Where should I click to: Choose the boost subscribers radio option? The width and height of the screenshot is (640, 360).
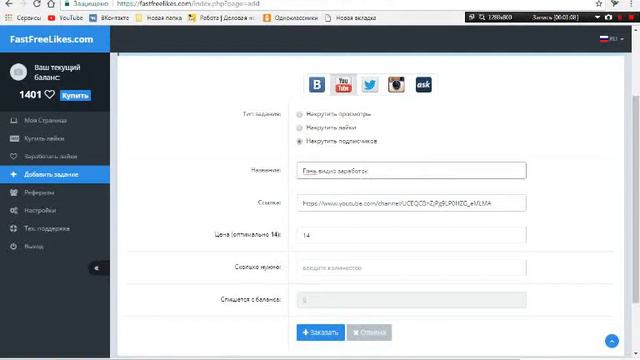(300, 141)
